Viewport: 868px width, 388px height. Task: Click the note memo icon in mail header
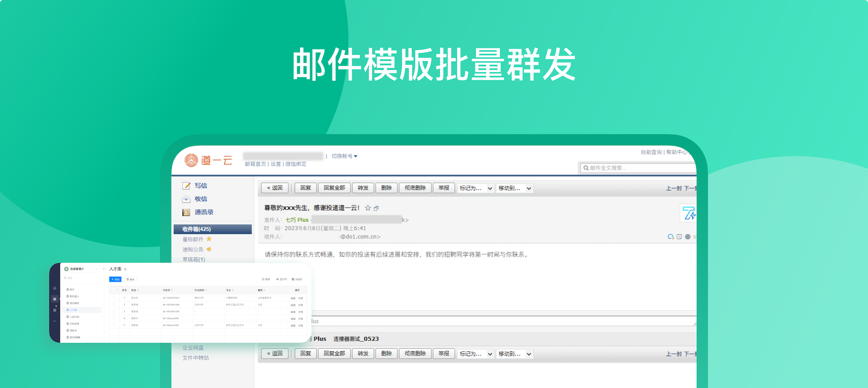[x=679, y=237]
